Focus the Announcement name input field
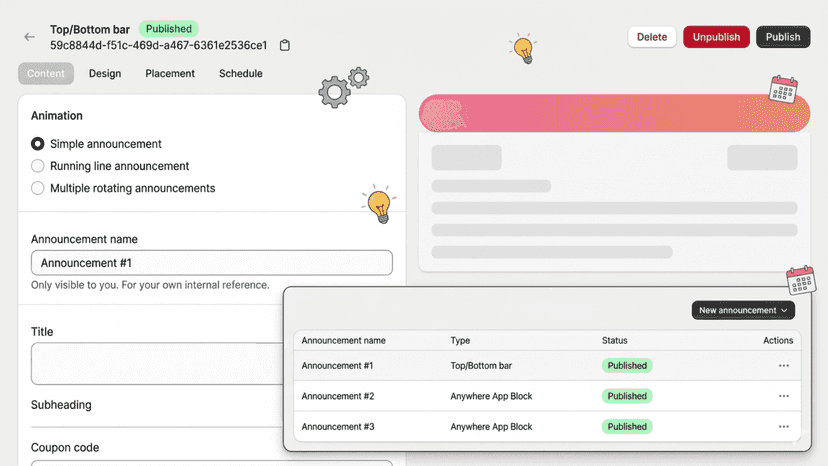Image resolution: width=828 pixels, height=466 pixels. pos(212,263)
